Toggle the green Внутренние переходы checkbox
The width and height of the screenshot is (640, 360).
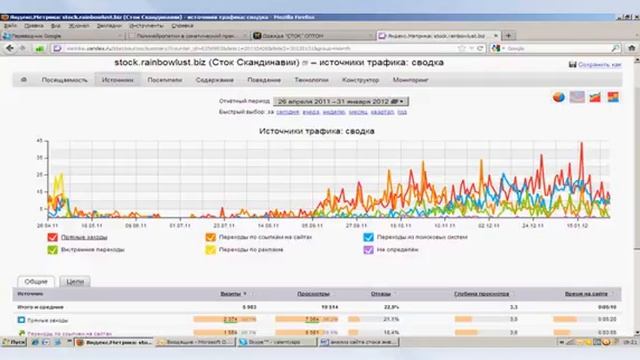click(x=52, y=250)
